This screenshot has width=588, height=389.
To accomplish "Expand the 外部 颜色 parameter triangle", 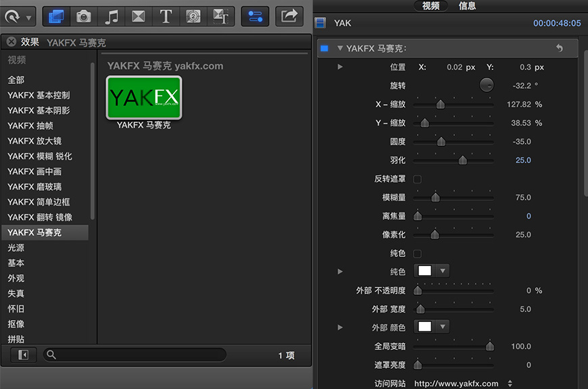I will [x=340, y=327].
